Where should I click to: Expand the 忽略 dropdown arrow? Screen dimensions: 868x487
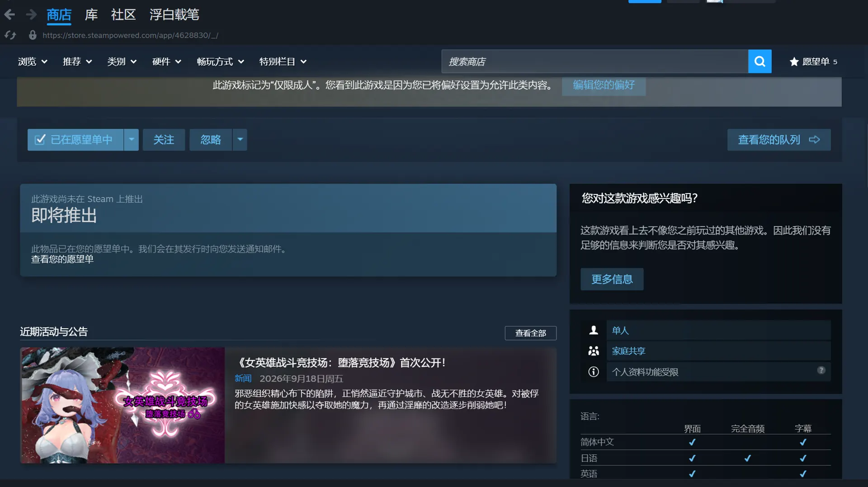coord(240,140)
